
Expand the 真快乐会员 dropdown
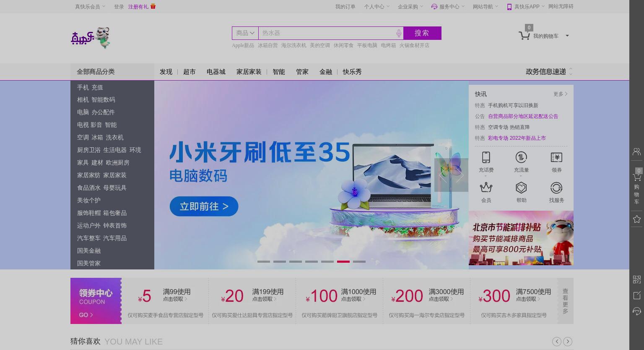click(104, 6)
